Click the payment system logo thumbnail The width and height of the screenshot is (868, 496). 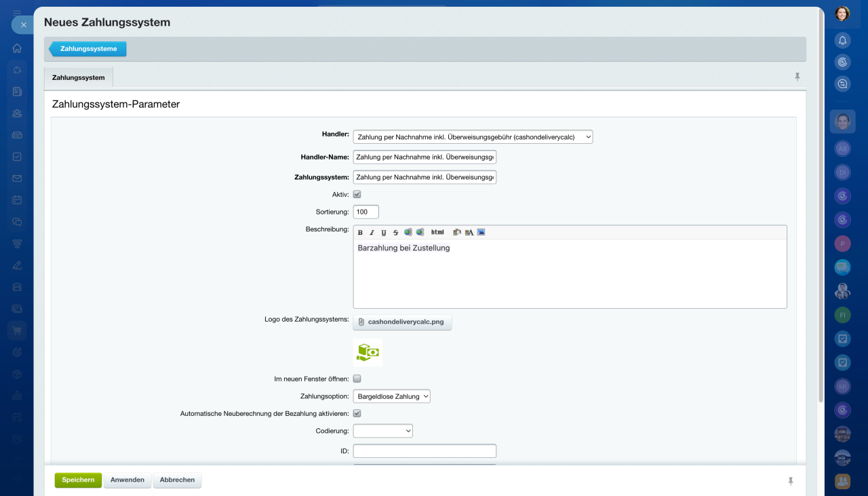(x=368, y=352)
